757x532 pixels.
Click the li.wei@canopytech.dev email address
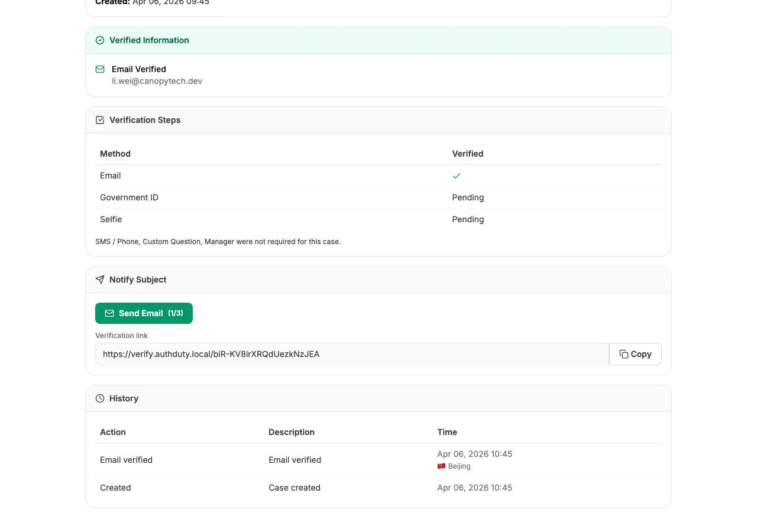point(157,81)
